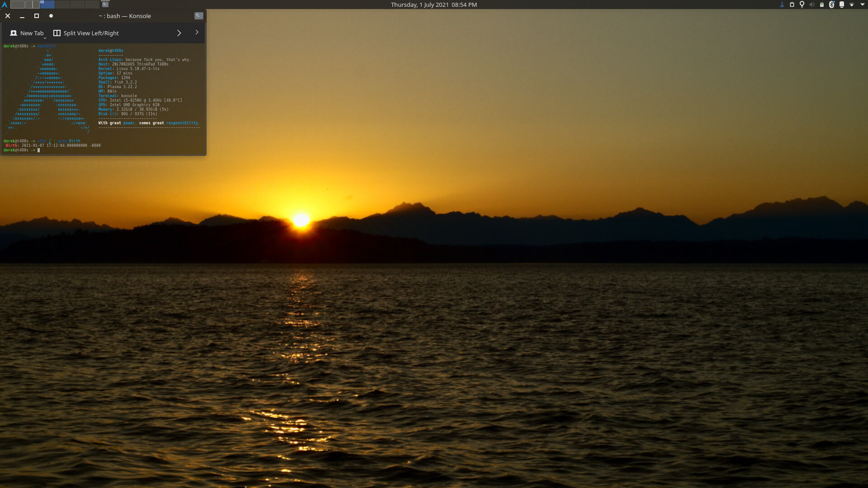Click the terminal prompt cursor line
This screenshot has width=868, height=488.
[22, 150]
